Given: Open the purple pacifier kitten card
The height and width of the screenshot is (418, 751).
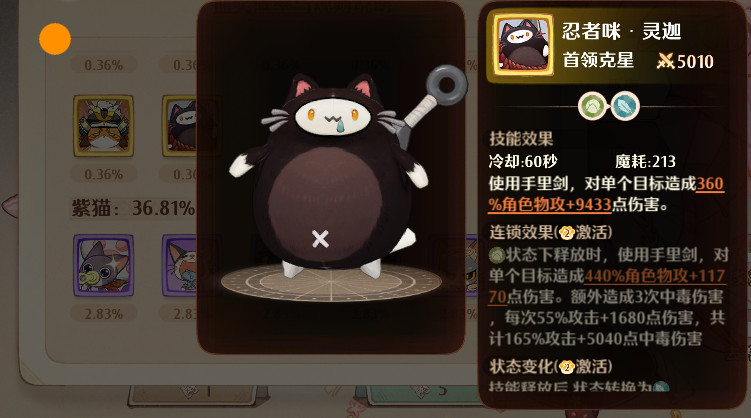Looking at the screenshot, I should (x=103, y=265).
